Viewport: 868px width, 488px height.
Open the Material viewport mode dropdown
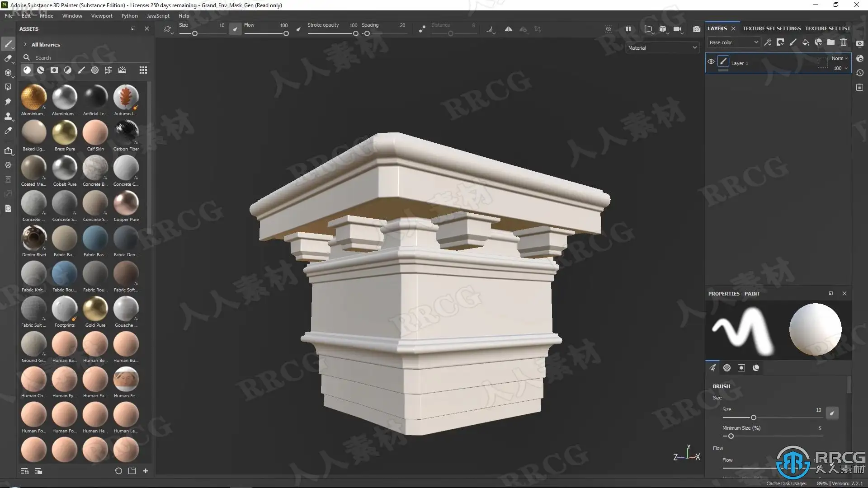click(662, 48)
